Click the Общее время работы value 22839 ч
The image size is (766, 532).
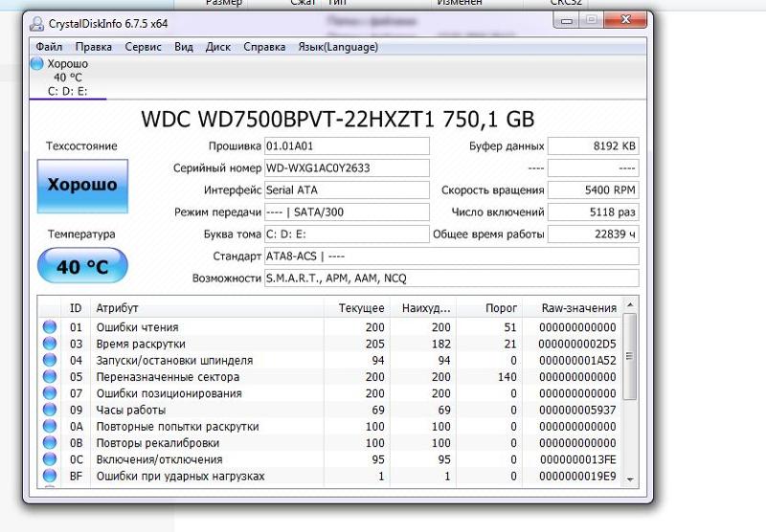593,233
